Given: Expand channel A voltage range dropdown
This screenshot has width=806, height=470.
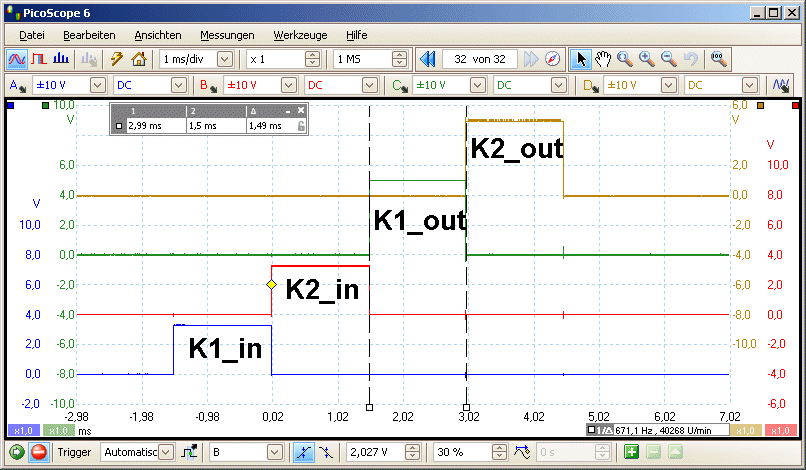Looking at the screenshot, I should pos(97,85).
